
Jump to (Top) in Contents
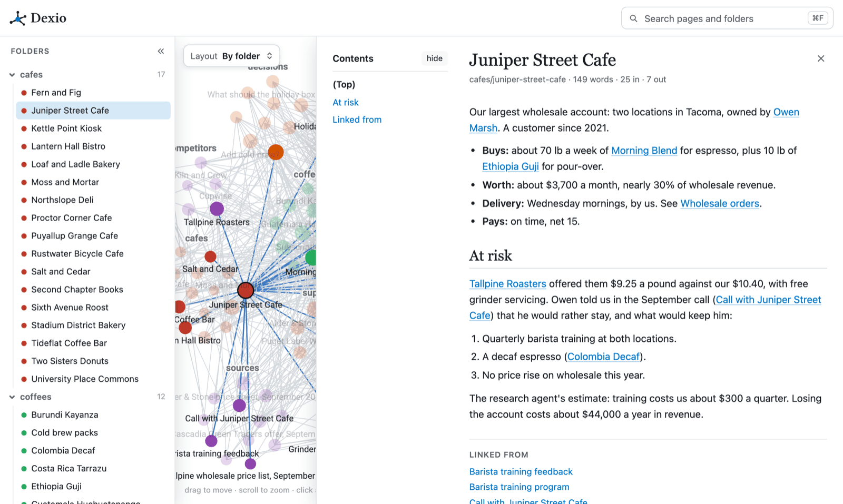344,84
